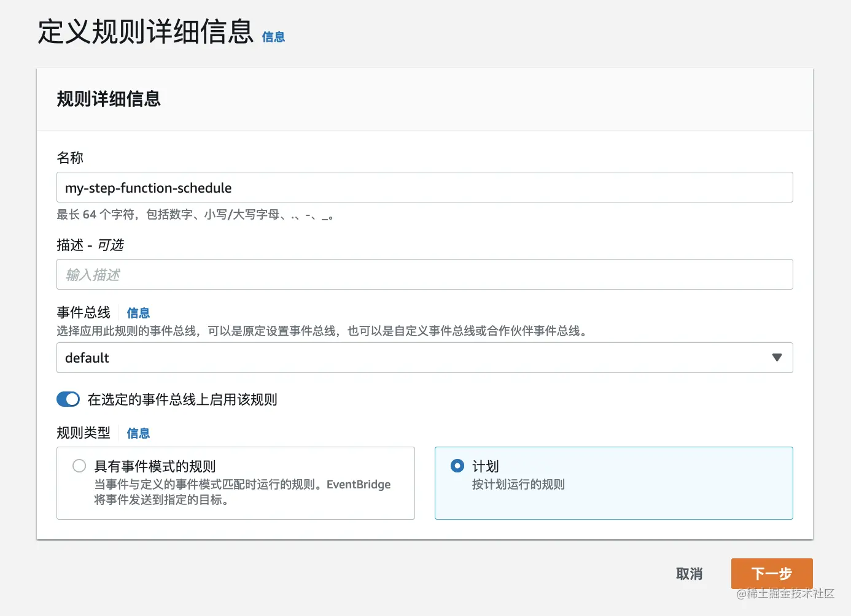The width and height of the screenshot is (851, 616).
Task: Select the 具有事件模式的规则 radio button
Action: pos(79,466)
